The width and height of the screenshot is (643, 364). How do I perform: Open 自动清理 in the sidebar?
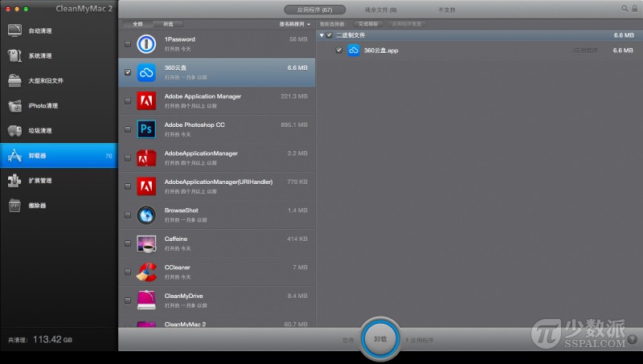pos(59,31)
